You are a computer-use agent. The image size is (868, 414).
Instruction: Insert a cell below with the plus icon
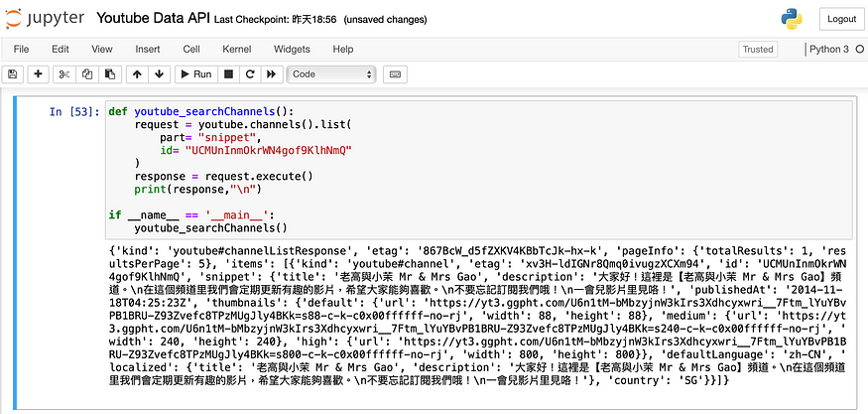(39, 74)
